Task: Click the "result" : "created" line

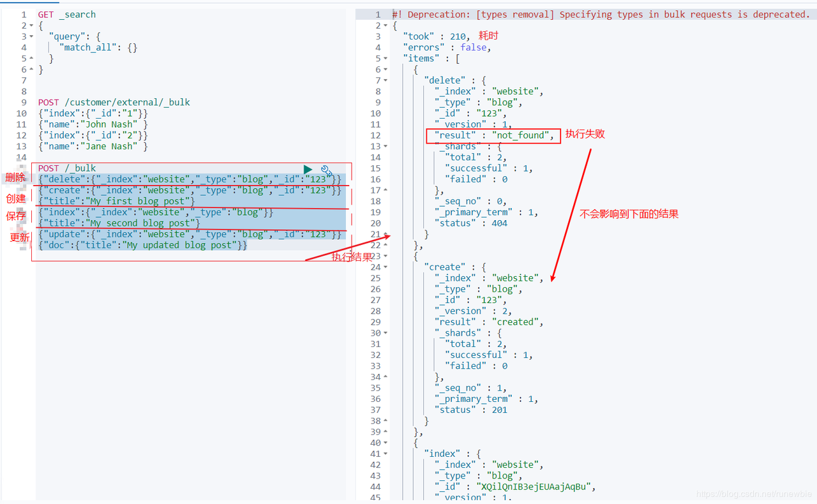Action: click(x=489, y=322)
